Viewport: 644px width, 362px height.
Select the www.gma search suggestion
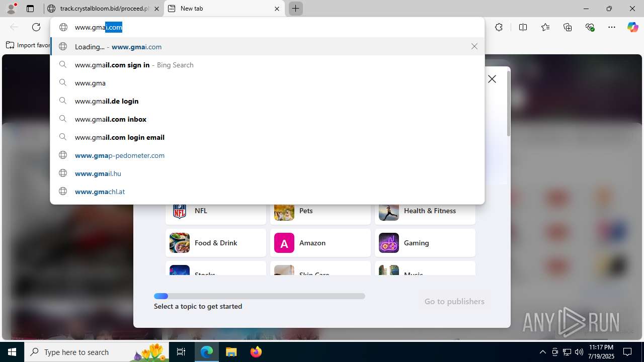(x=267, y=83)
